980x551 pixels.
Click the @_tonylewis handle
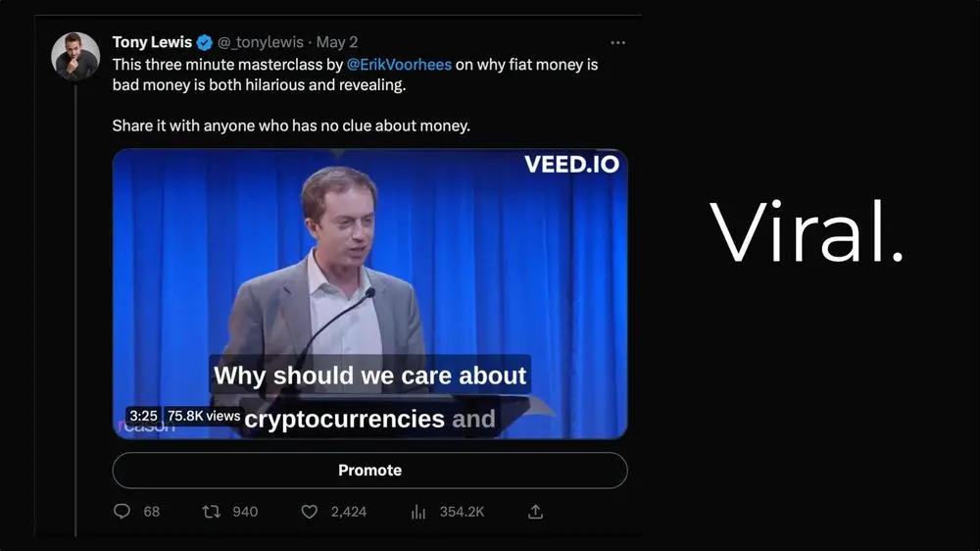[x=260, y=42]
